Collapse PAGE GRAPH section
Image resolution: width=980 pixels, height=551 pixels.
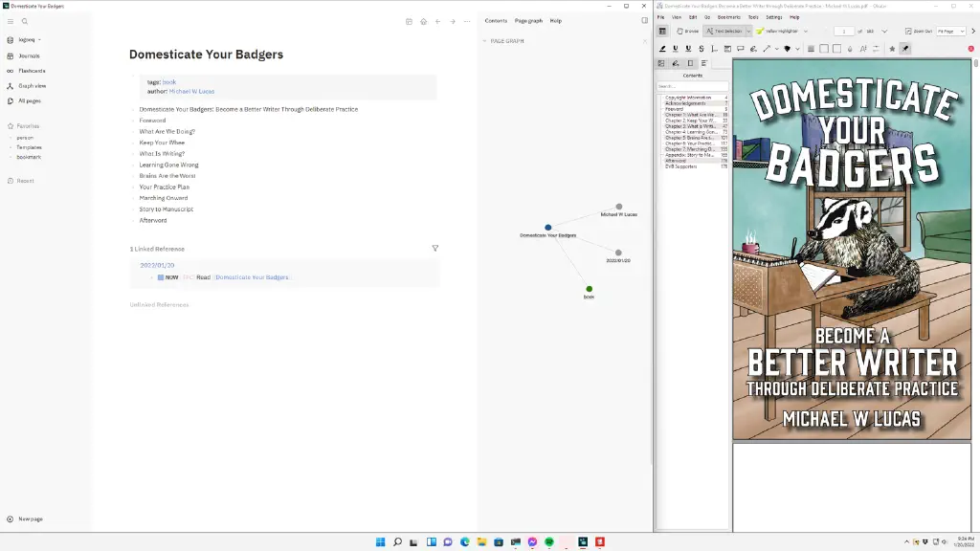pos(484,41)
